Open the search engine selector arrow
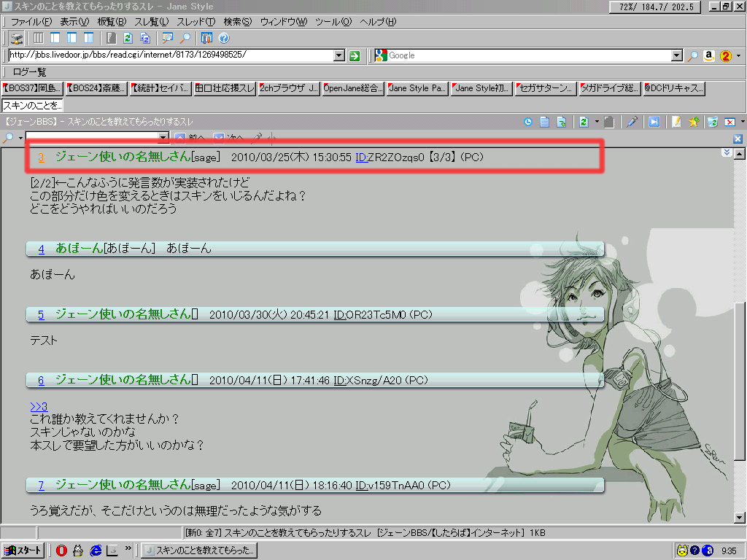747x560 pixels. tap(738, 55)
